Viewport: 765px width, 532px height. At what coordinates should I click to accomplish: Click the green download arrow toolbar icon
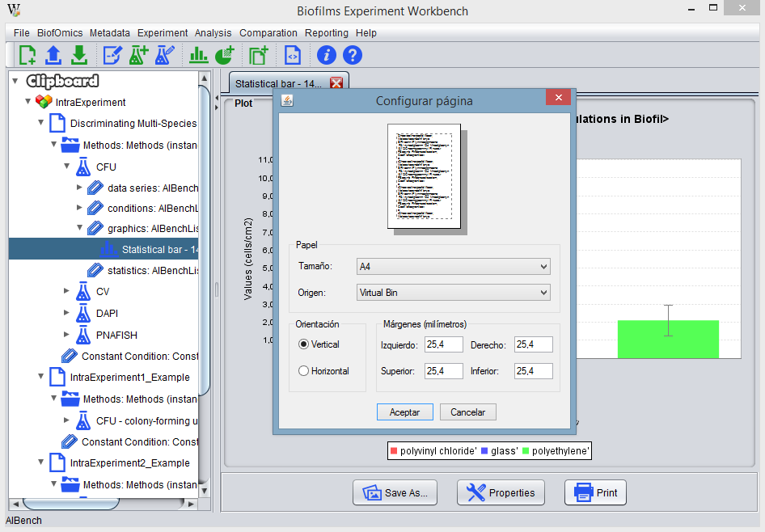click(x=79, y=55)
